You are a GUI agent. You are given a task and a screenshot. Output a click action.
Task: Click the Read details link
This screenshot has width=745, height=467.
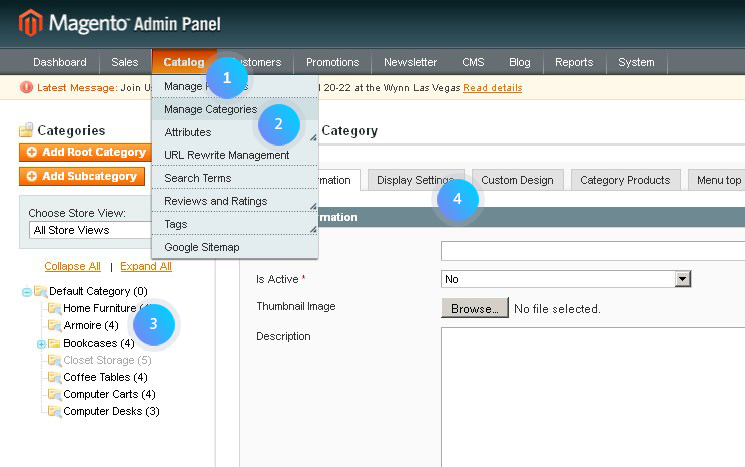(493, 88)
